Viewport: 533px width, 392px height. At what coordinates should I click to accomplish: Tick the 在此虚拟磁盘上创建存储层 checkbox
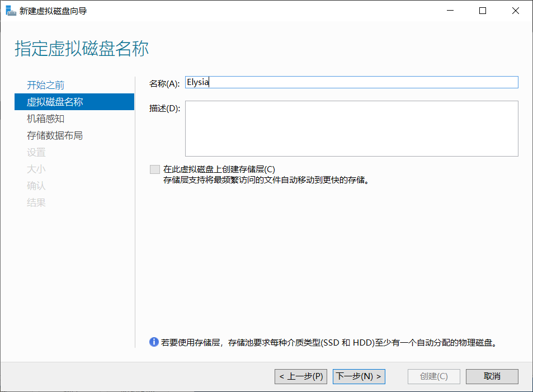(x=155, y=169)
